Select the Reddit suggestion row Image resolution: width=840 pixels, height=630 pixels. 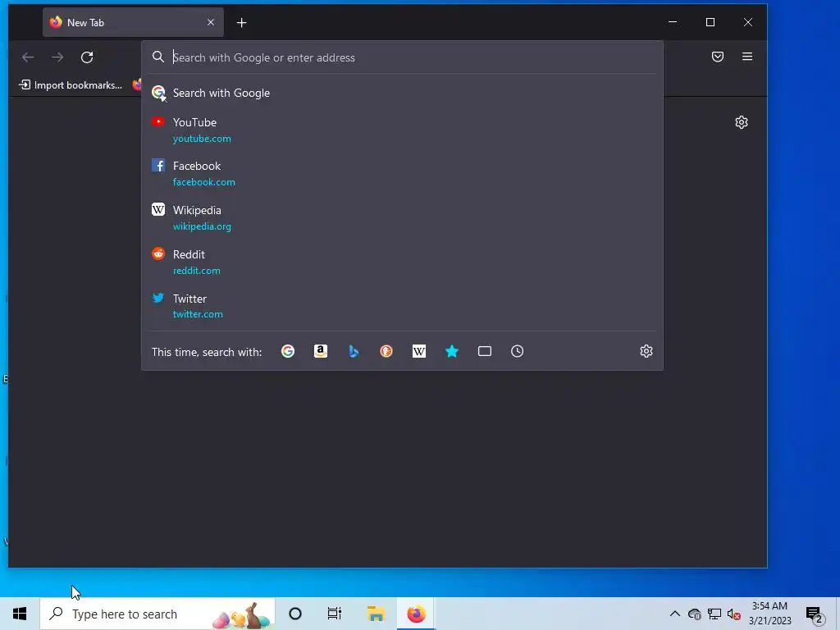pos(402,262)
